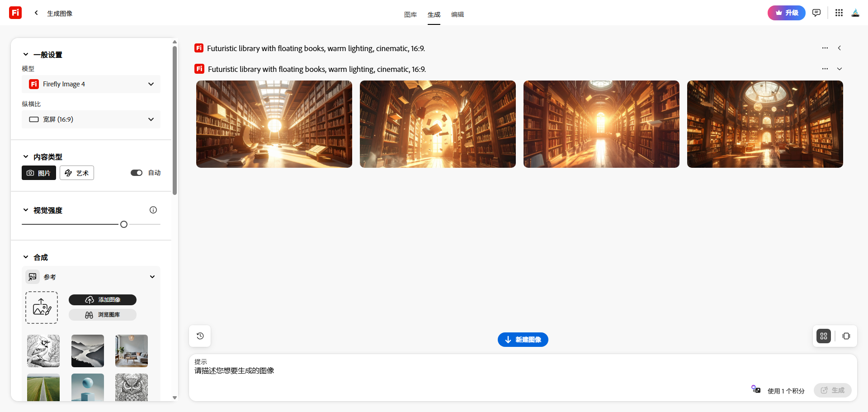Image resolution: width=868 pixels, height=412 pixels.
Task: Switch to the 编辑 tab
Action: [x=457, y=14]
